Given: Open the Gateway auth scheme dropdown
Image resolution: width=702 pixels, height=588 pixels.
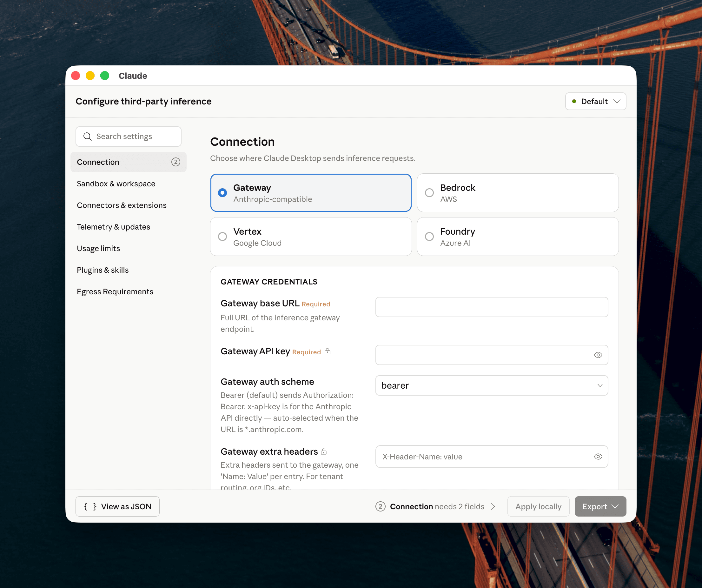Looking at the screenshot, I should 491,385.
